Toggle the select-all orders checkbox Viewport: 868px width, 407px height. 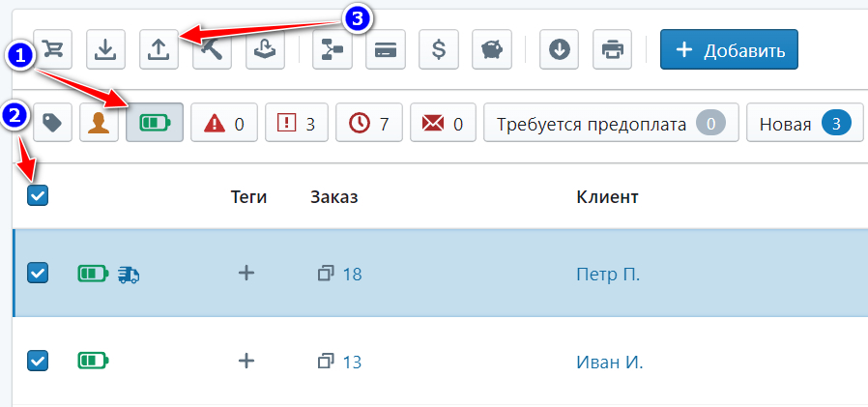click(38, 196)
